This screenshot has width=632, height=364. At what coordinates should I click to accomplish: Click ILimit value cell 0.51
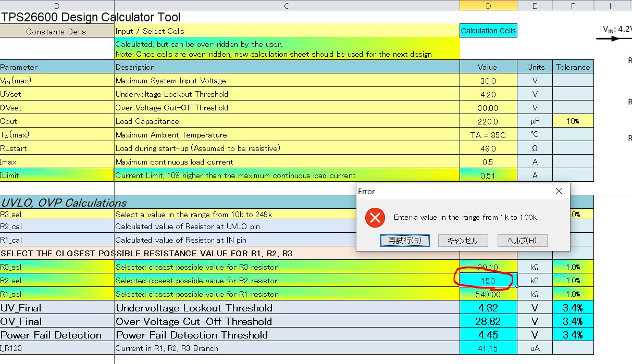pyautogui.click(x=488, y=175)
